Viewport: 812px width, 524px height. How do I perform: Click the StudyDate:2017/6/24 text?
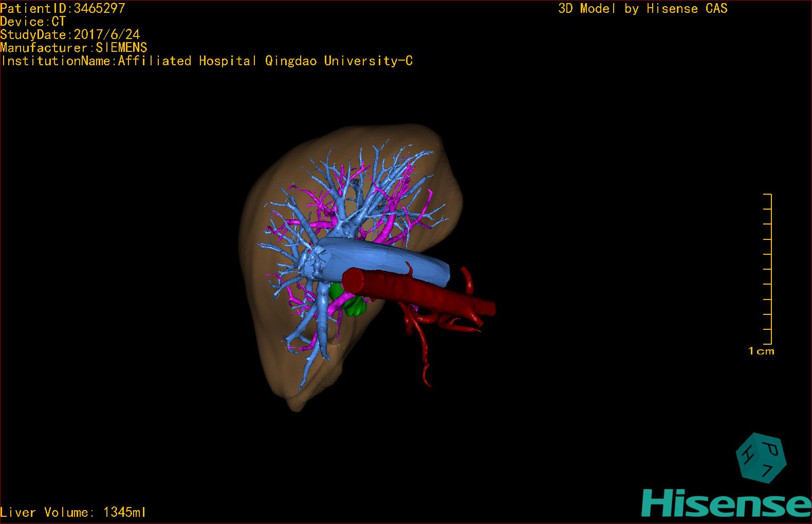(70, 34)
